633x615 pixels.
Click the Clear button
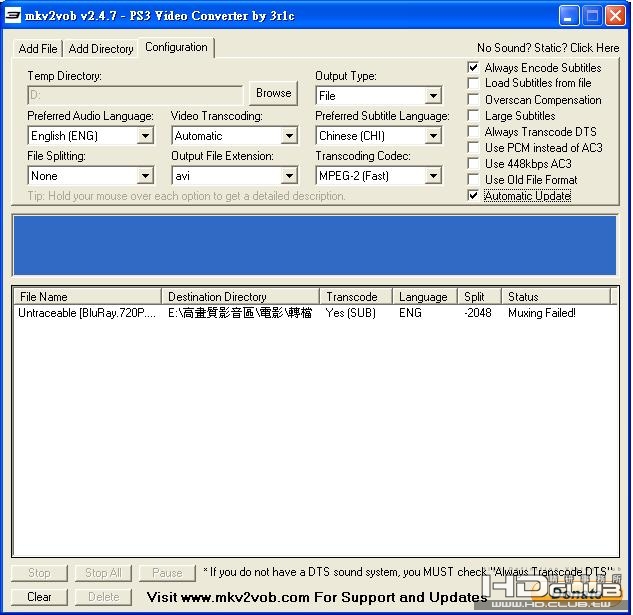click(x=39, y=597)
